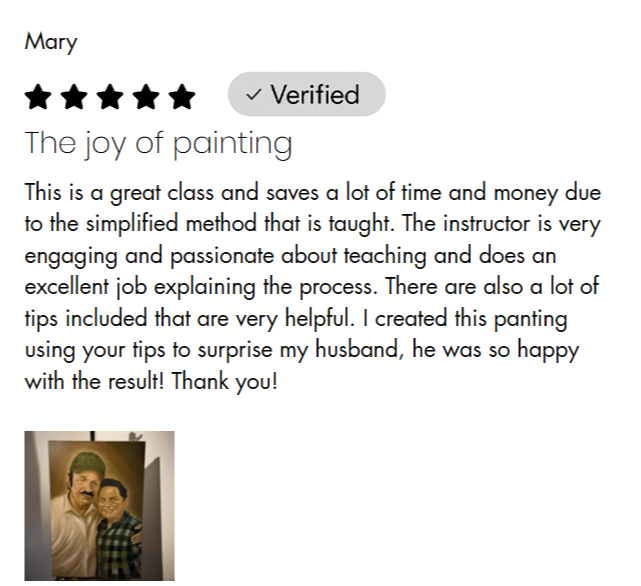Image resolution: width=641 pixels, height=586 pixels.
Task: Click the Verified badge label
Action: click(x=307, y=94)
